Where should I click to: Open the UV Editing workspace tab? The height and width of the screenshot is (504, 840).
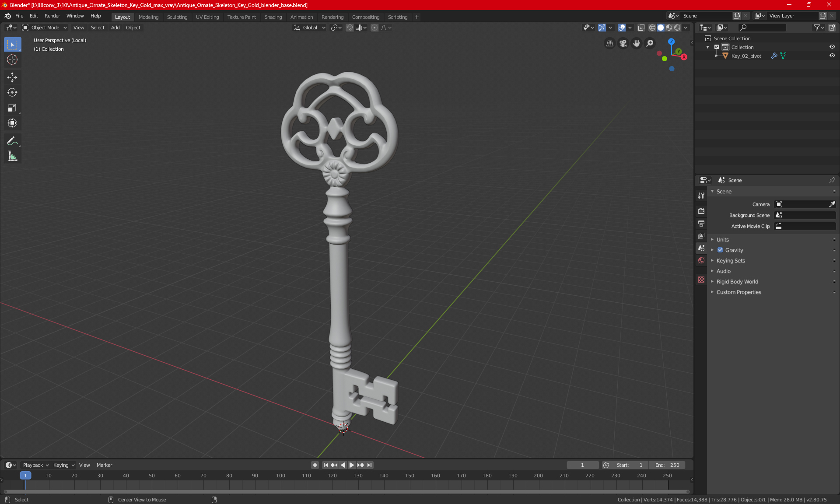point(207,17)
